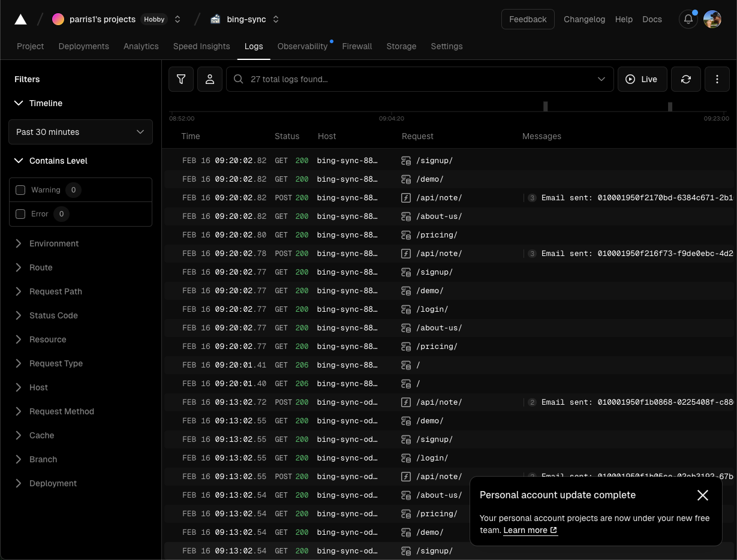Collapse the Timeline filter section
Screen dimensions: 737x560
tap(38, 103)
